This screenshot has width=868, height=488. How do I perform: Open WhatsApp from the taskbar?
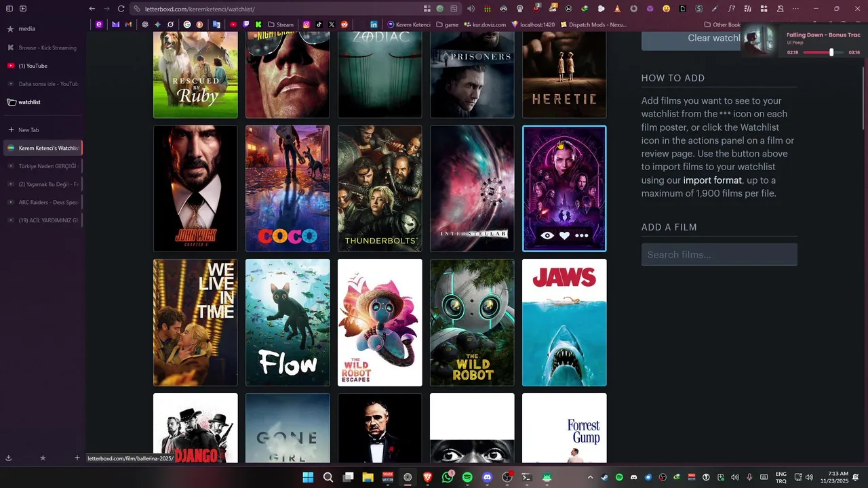(x=448, y=477)
